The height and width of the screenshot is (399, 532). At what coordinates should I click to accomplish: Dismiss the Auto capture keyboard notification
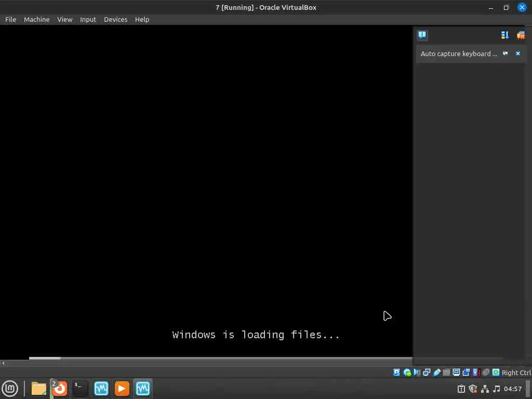point(518,54)
